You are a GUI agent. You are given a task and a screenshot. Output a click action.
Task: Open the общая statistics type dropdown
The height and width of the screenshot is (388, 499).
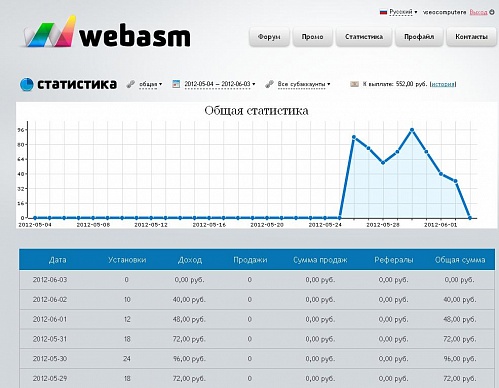tap(150, 84)
